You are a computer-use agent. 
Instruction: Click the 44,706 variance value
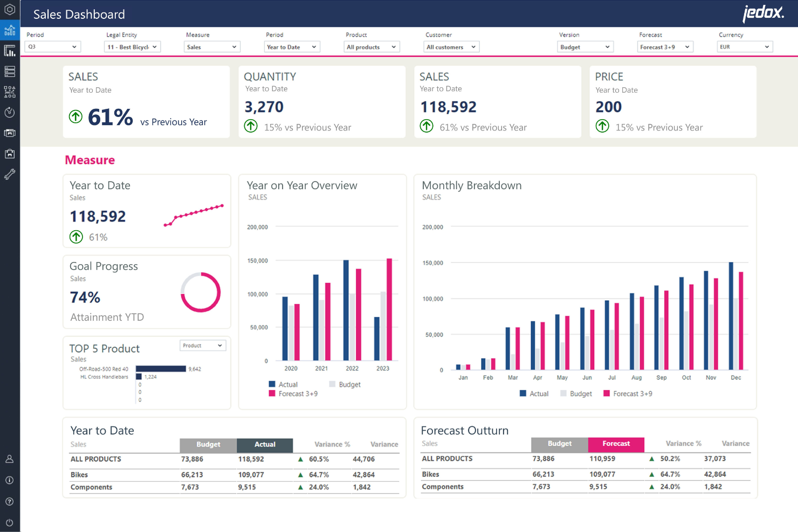[364, 459]
